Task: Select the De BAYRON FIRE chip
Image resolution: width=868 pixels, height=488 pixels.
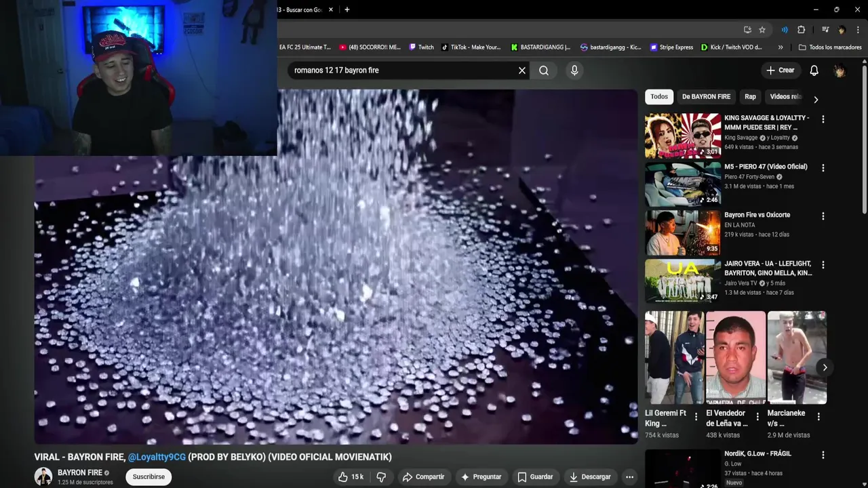Action: (706, 96)
